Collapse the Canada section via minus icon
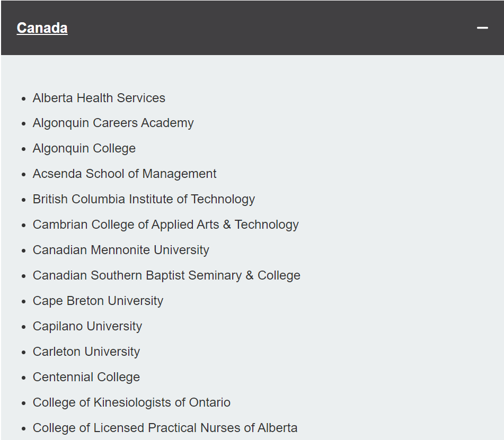Screen dimensions: 504x440 [x=482, y=28]
